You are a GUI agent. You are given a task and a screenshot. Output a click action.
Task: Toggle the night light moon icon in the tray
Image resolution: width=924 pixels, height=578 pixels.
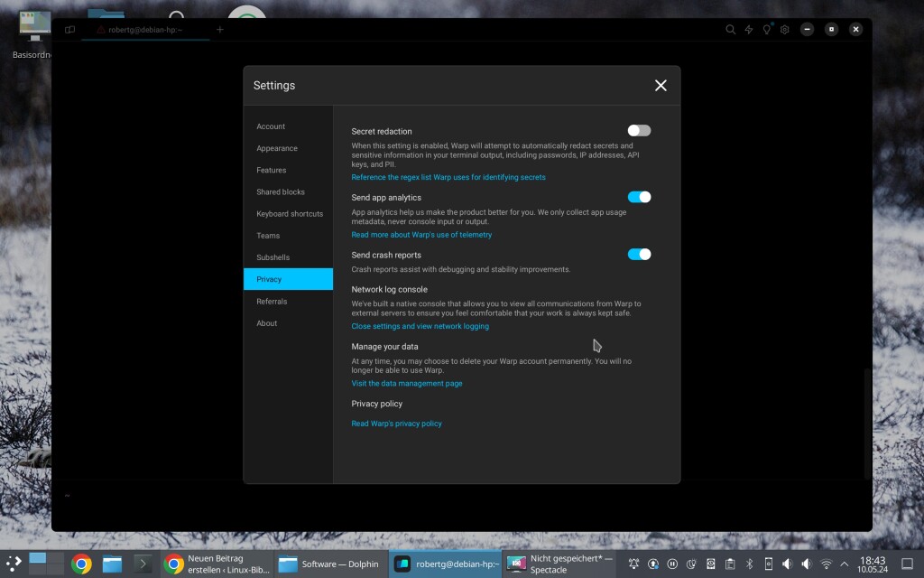click(x=691, y=564)
